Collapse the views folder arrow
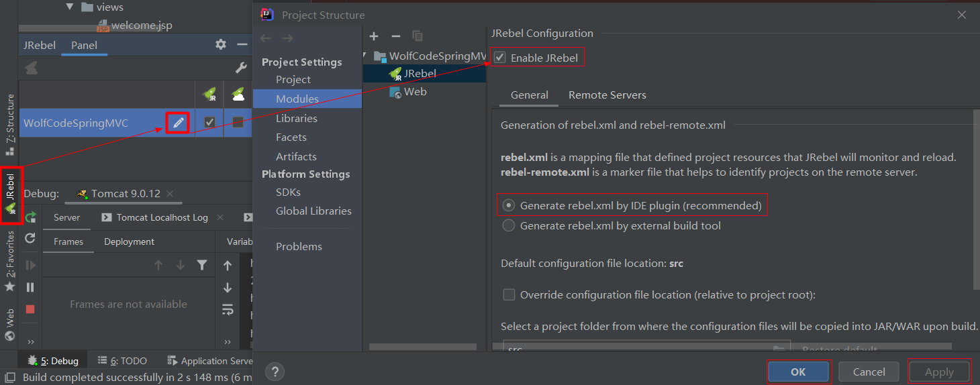Image resolution: width=980 pixels, height=385 pixels. [x=70, y=7]
